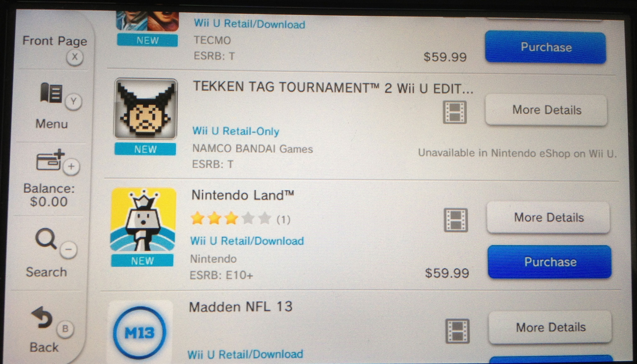Play Nintendo Land video trailer icon
Image resolution: width=637 pixels, height=364 pixels.
tap(456, 220)
